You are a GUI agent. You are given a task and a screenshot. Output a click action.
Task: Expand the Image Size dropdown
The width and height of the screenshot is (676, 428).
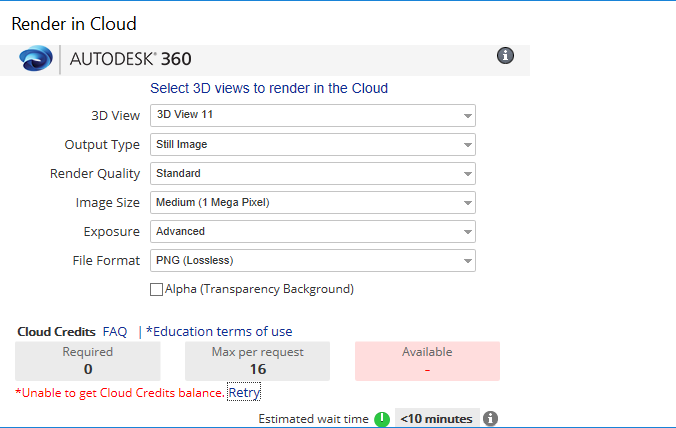click(x=313, y=203)
